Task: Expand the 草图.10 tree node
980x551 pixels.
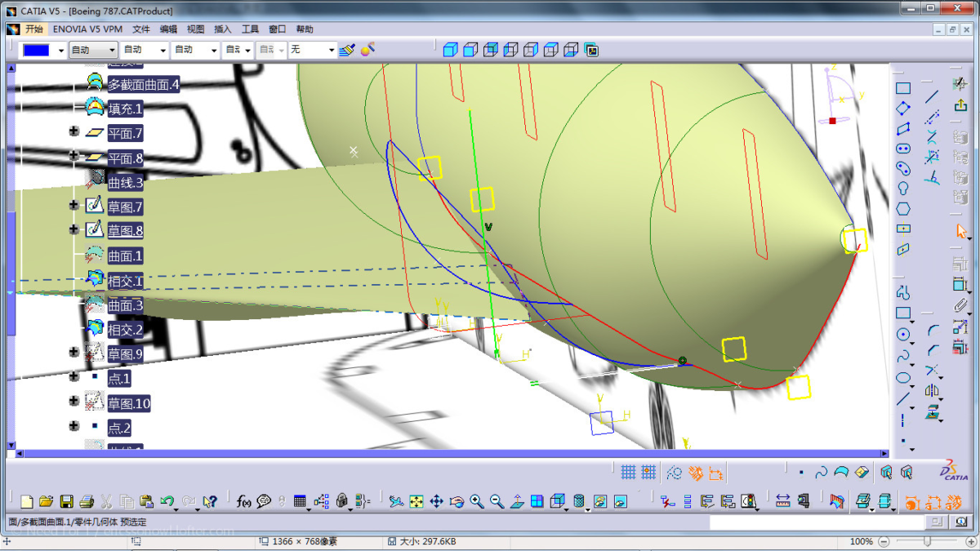Action: click(x=74, y=402)
